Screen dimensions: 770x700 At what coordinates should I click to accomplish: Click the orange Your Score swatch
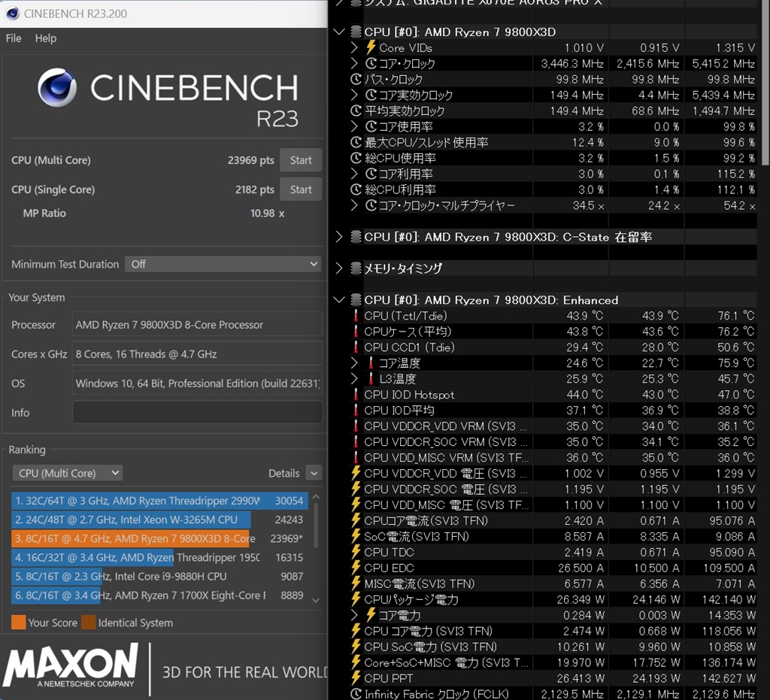point(20,623)
